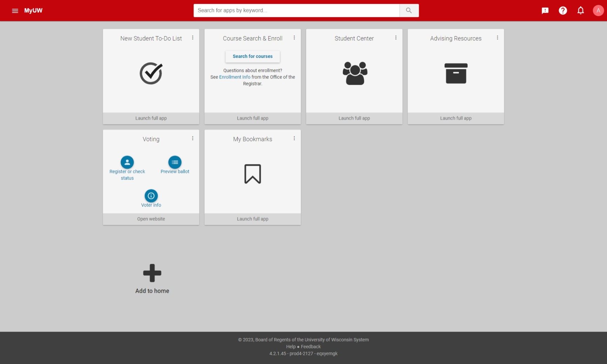Click the Add to home plus icon

click(x=152, y=273)
